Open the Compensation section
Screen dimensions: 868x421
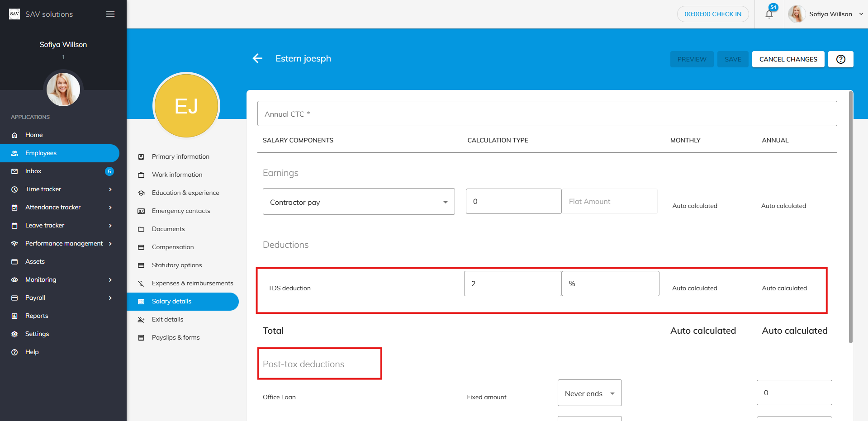173,247
